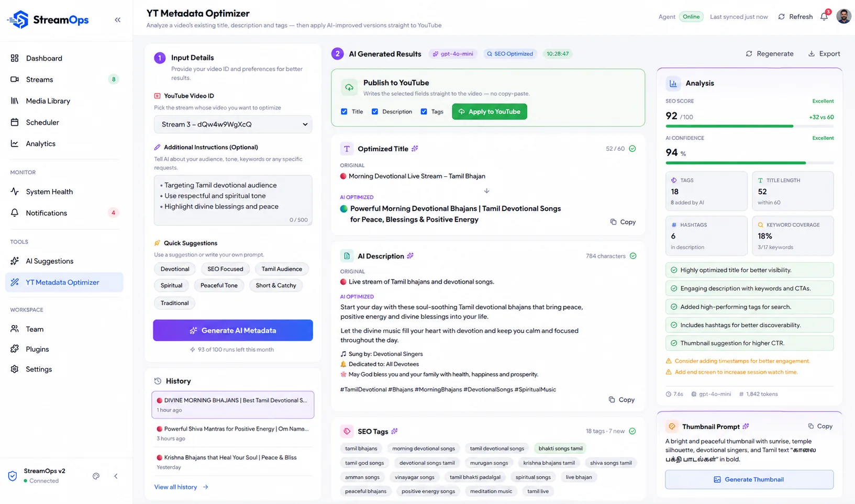Open notifications bell in top bar
Viewport: 855px width, 504px height.
824,17
